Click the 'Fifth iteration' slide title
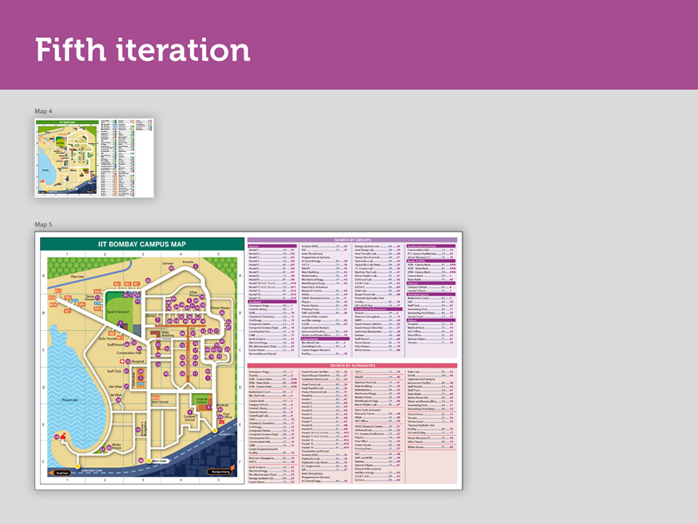The width and height of the screenshot is (698, 524). (142, 49)
